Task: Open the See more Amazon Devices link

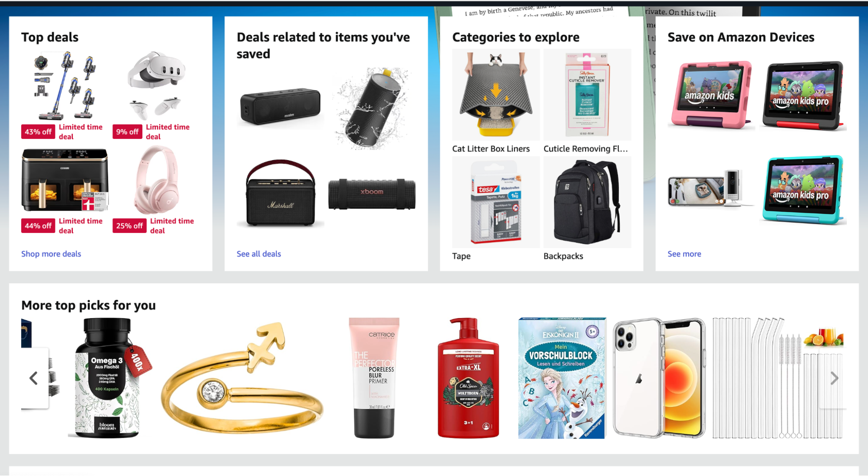Action: pyautogui.click(x=684, y=254)
